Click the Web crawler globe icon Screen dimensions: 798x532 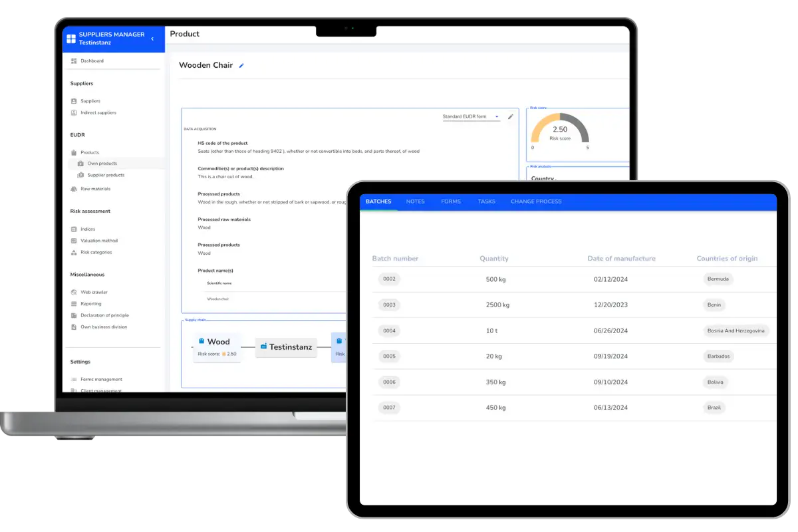74,292
